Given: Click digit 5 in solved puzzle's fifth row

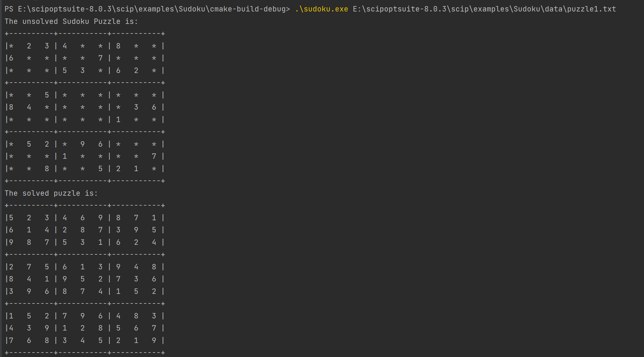Looking at the screenshot, I should [x=82, y=279].
